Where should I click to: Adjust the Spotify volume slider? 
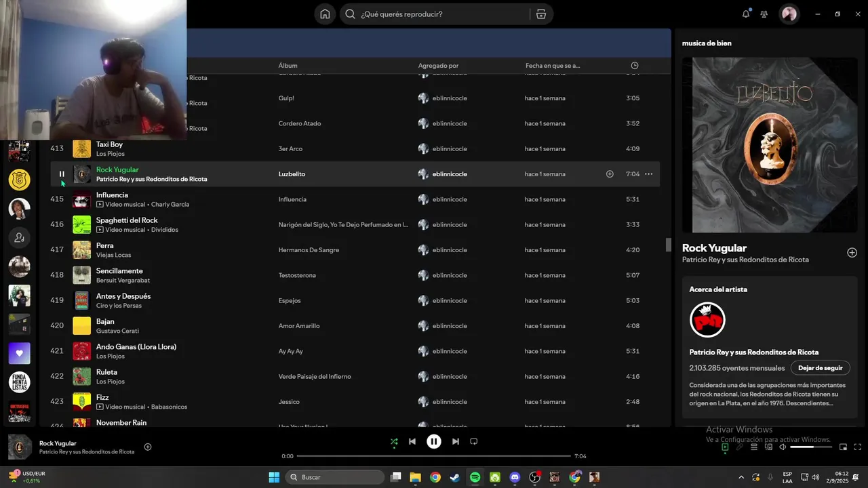811,447
